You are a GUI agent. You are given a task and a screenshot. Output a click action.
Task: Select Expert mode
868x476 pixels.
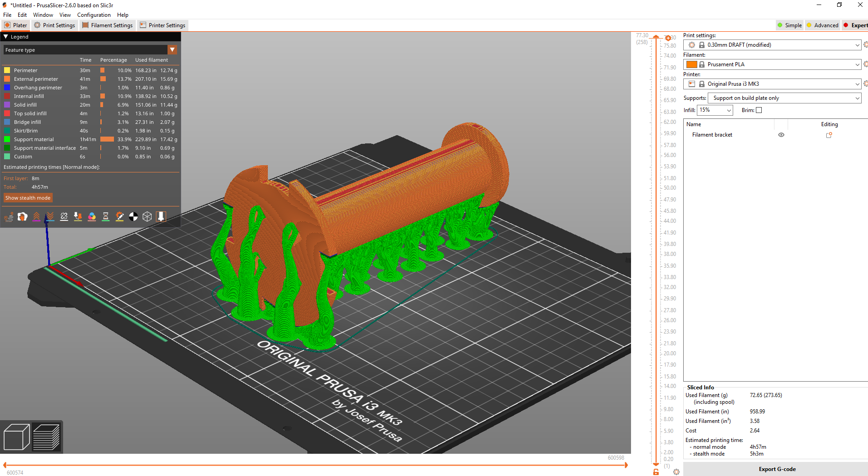(855, 25)
